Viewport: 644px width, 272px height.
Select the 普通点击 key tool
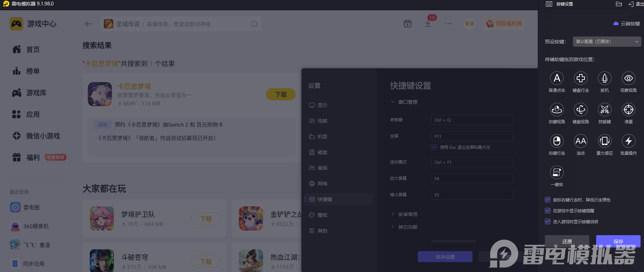(557, 78)
